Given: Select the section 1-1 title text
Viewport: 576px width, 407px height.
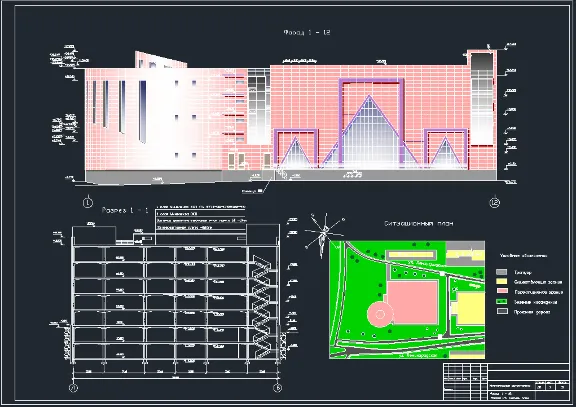Looking at the screenshot, I should (x=125, y=210).
